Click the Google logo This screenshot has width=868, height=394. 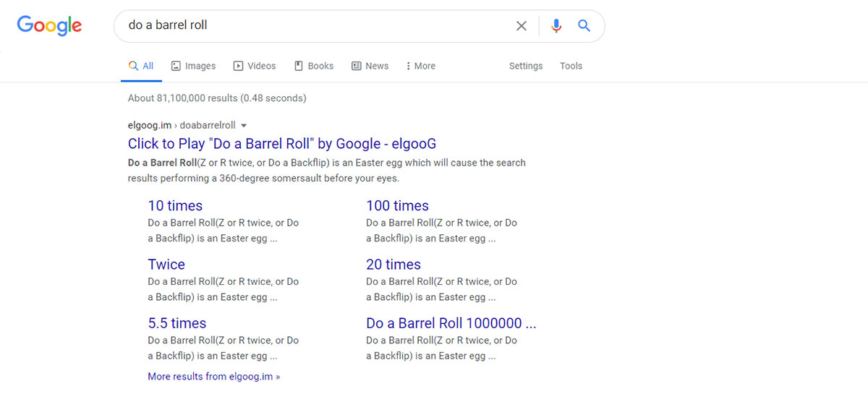pyautogui.click(x=49, y=26)
